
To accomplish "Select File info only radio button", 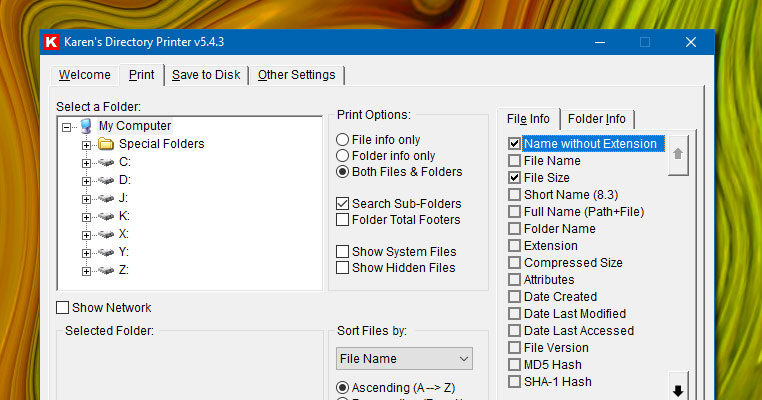I will coord(343,140).
